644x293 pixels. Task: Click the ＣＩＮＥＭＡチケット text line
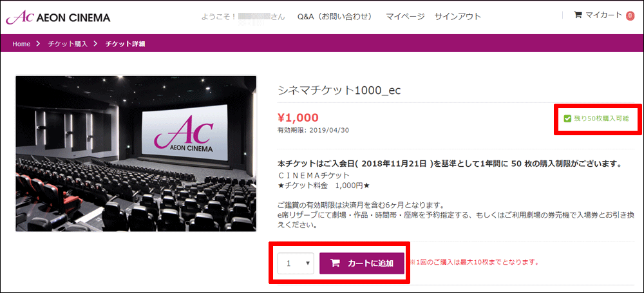click(x=314, y=175)
